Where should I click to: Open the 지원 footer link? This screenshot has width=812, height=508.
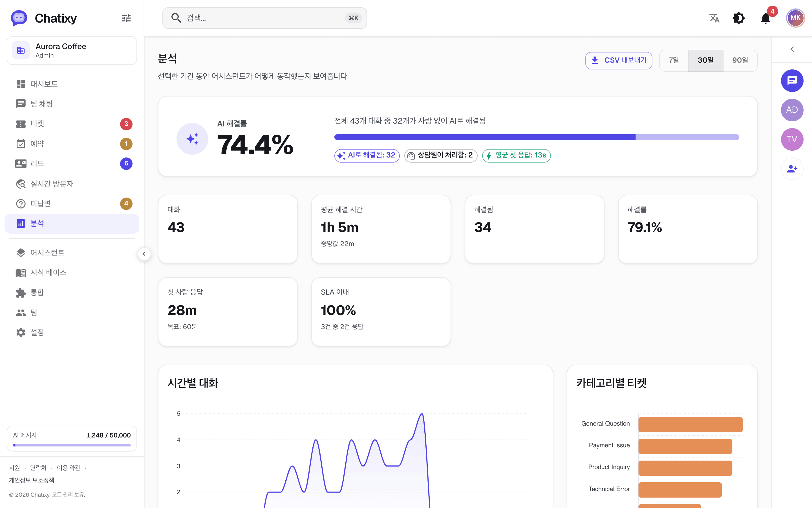point(14,468)
